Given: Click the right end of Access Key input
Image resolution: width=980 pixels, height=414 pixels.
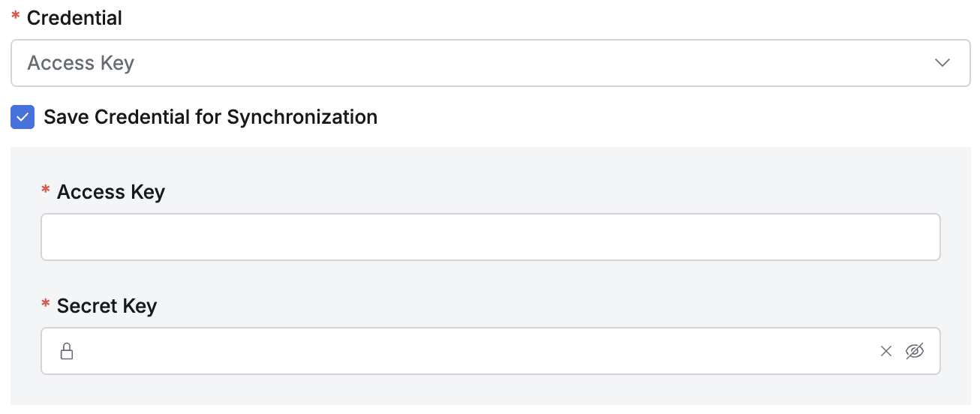Looking at the screenshot, I should [915, 237].
